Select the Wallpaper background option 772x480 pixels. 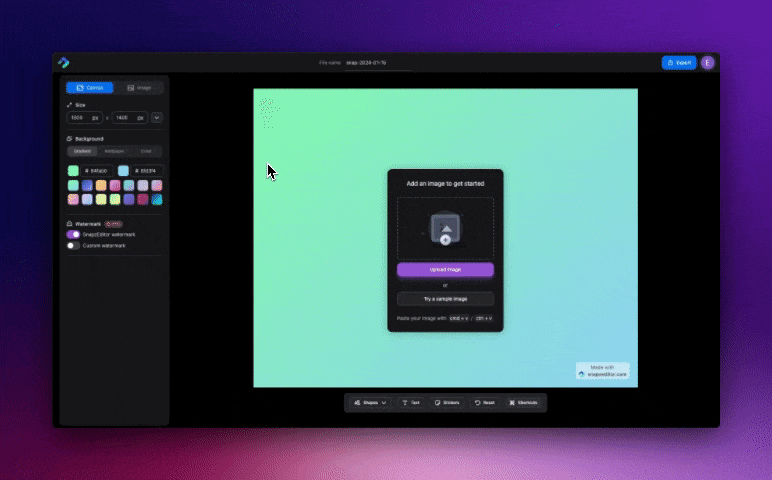pyautogui.click(x=114, y=151)
